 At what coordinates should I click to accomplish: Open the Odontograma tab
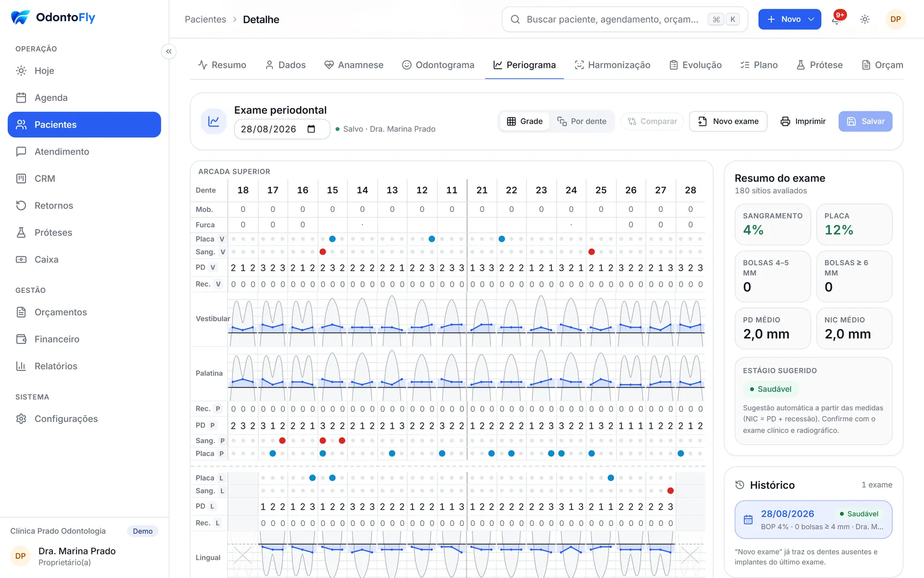pyautogui.click(x=438, y=65)
